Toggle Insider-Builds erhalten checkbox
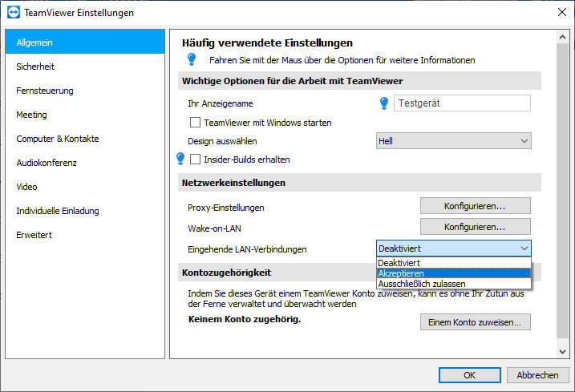575x392 pixels. 195,160
